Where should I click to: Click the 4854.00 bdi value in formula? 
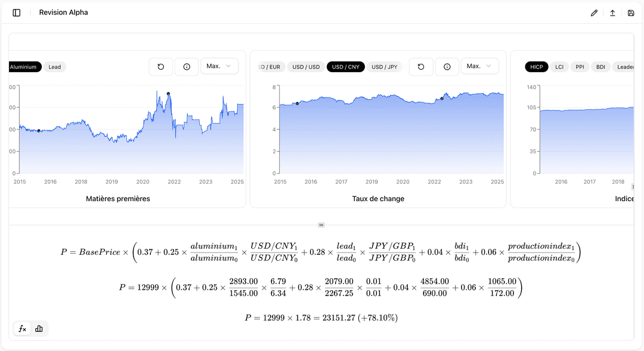(435, 282)
